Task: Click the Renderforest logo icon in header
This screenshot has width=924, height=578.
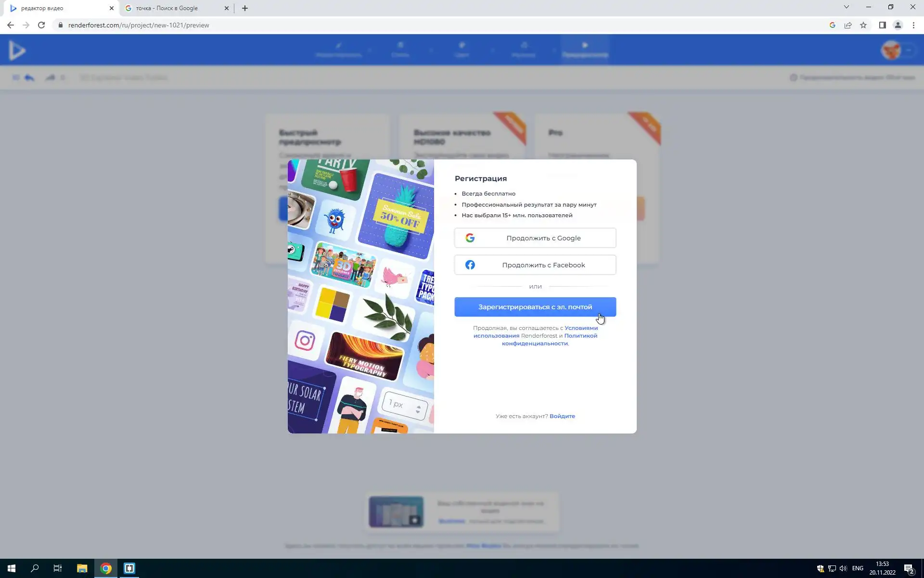Action: point(17,50)
